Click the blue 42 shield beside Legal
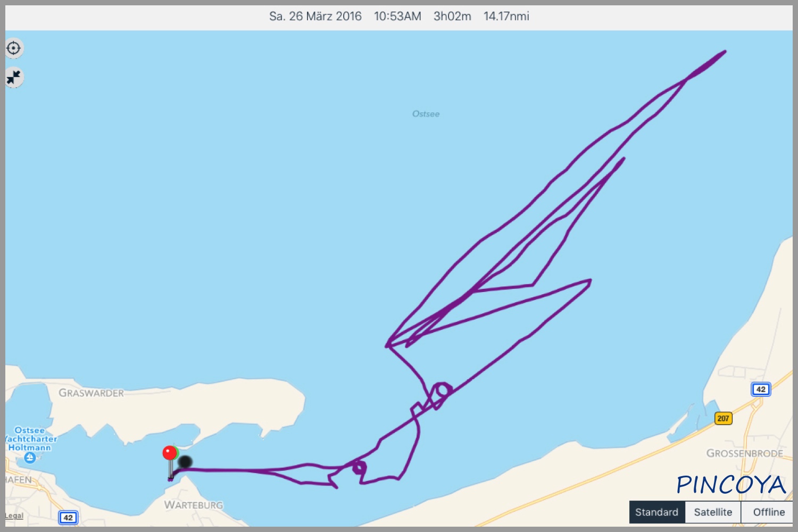This screenshot has width=798, height=532. click(x=68, y=517)
